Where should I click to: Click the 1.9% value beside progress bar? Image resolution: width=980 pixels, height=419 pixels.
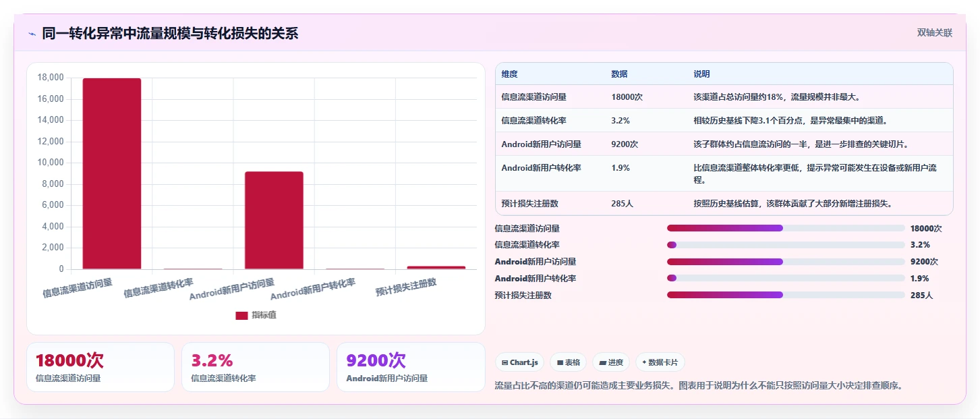919,278
